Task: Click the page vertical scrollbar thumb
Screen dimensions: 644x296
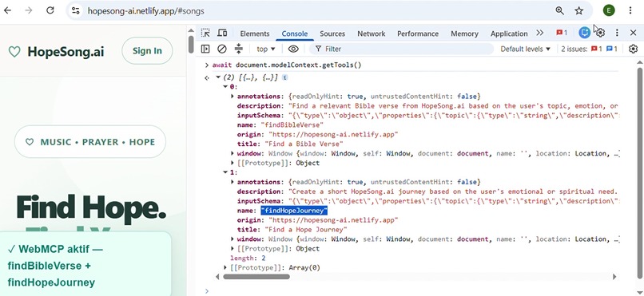Action: click(191, 44)
